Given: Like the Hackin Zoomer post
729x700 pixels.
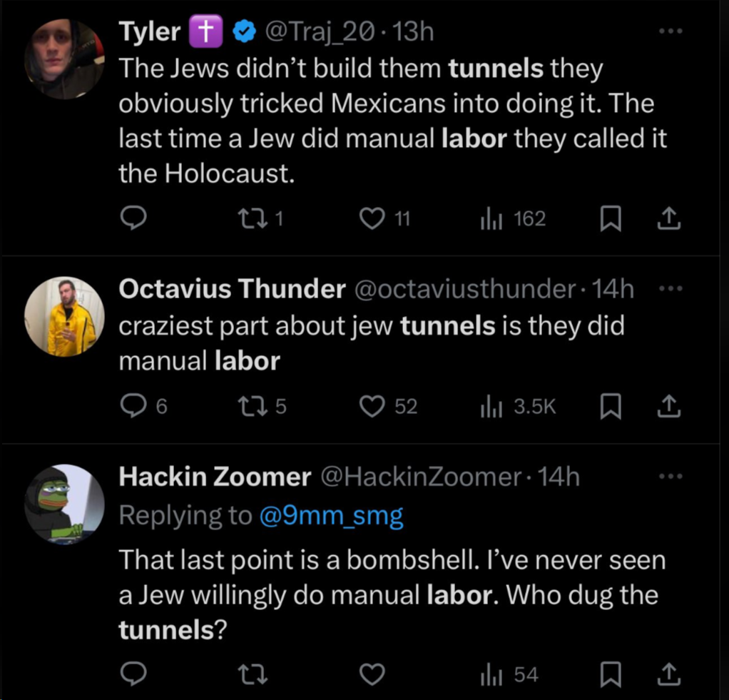Looking at the screenshot, I should coord(372,674).
